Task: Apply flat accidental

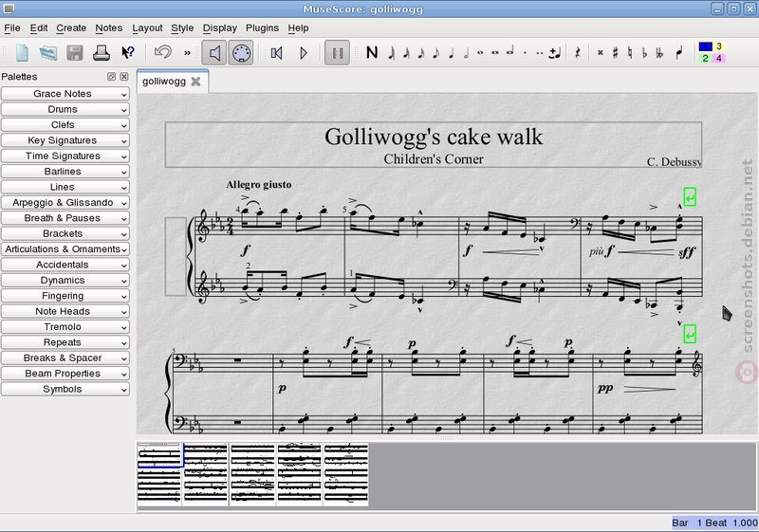Action: pos(644,53)
